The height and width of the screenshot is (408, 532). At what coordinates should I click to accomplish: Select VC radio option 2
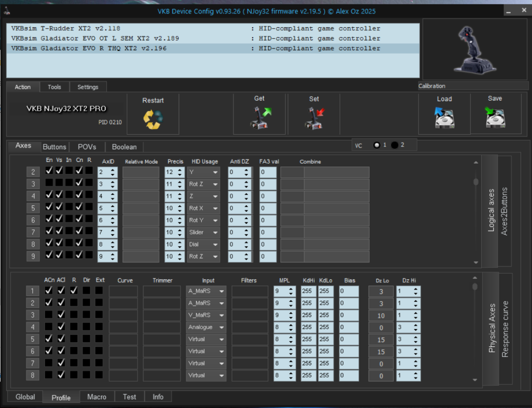[x=395, y=145]
